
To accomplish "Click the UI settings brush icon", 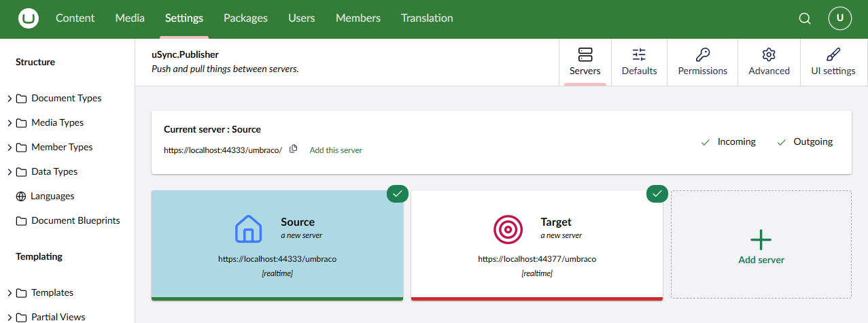I will click(x=833, y=54).
